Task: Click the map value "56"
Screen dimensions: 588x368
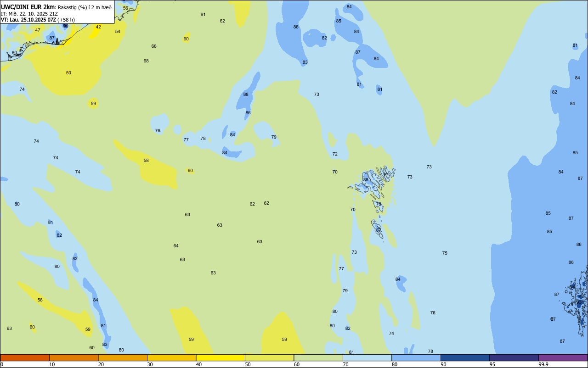Action: 125,8
